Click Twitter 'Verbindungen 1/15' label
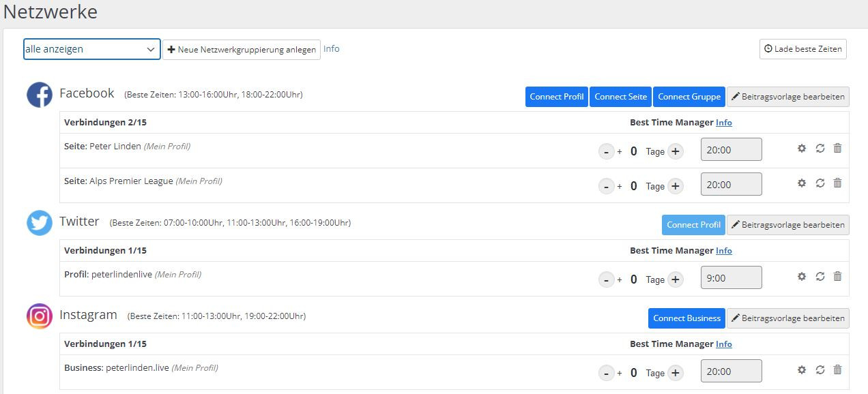The width and height of the screenshot is (868, 394). click(105, 251)
